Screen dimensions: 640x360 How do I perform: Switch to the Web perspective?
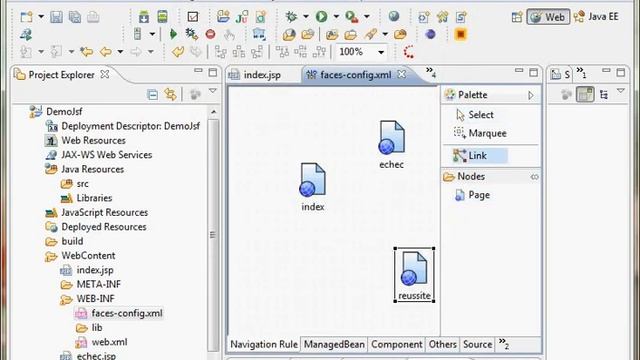[x=548, y=17]
